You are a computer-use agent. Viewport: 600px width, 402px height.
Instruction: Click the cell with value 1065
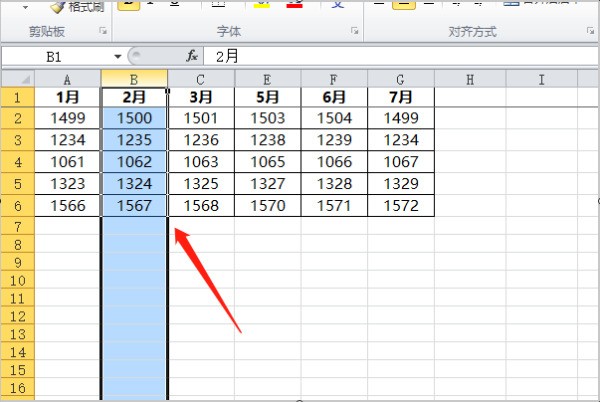(267, 162)
